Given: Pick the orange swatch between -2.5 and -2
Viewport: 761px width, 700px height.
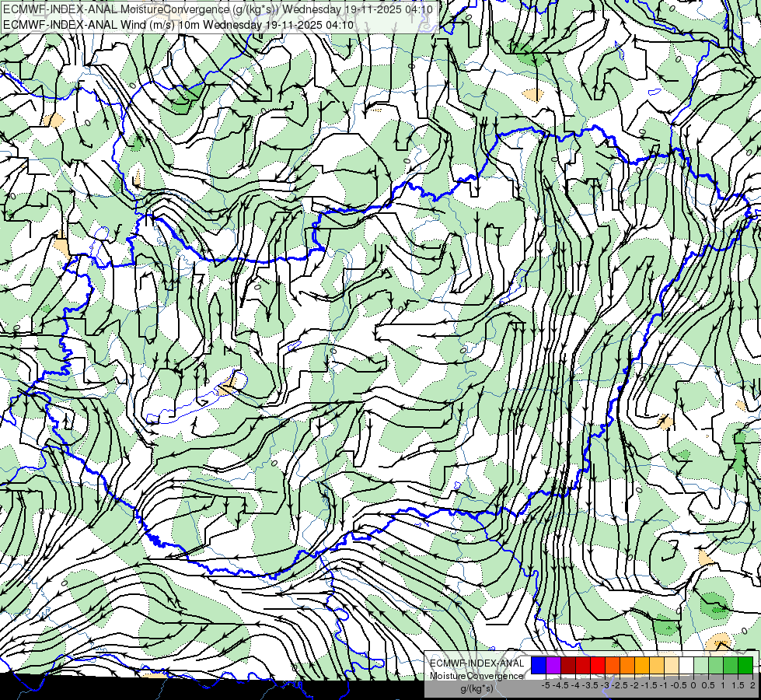Looking at the screenshot, I should point(627,665).
